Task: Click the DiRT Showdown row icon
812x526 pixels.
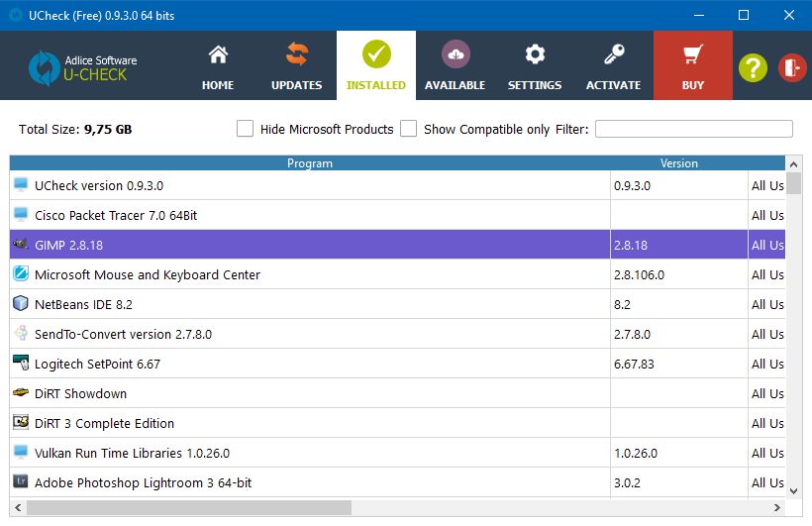Action: point(21,393)
